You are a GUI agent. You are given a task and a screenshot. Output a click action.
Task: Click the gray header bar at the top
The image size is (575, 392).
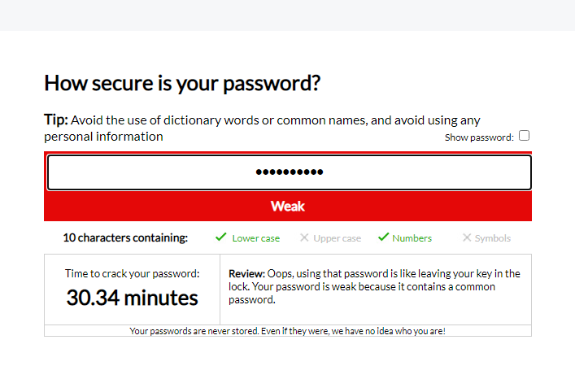pos(287,15)
